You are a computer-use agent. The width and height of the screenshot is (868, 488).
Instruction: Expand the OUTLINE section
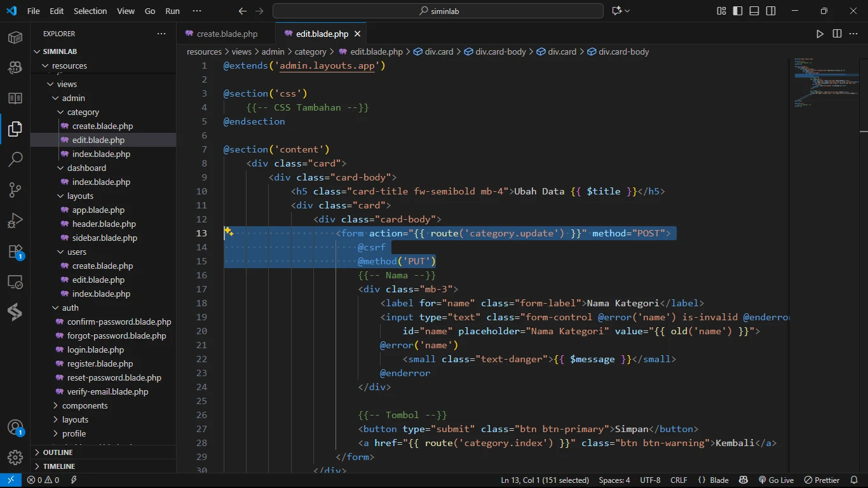coord(58,452)
